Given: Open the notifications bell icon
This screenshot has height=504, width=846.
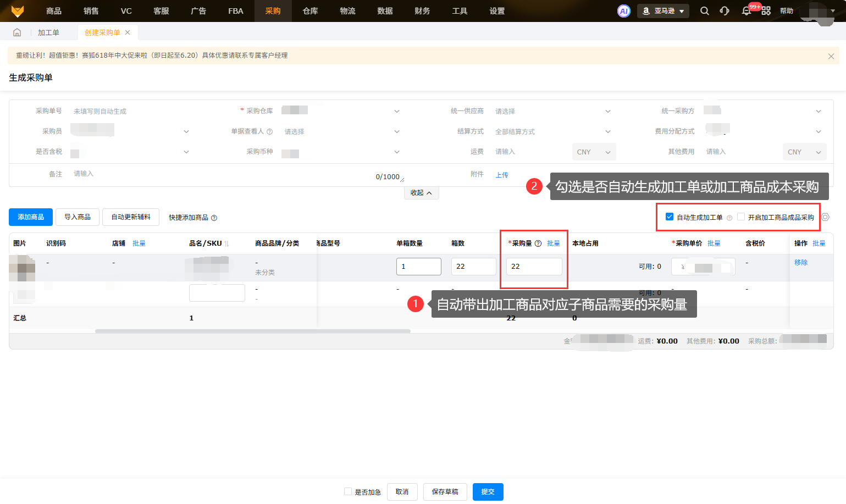Looking at the screenshot, I should (746, 11).
